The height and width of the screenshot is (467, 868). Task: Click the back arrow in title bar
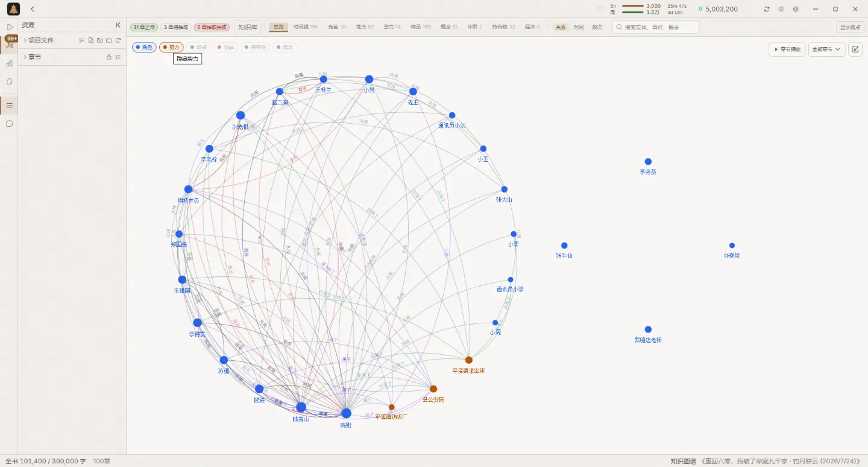tap(32, 9)
